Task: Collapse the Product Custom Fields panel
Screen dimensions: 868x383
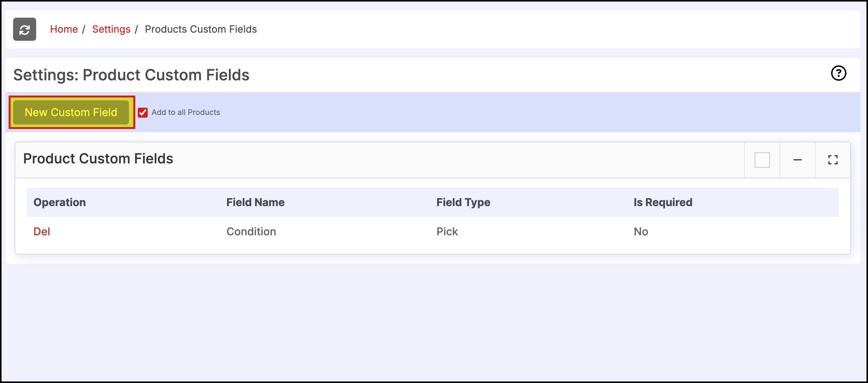Action: pyautogui.click(x=798, y=160)
